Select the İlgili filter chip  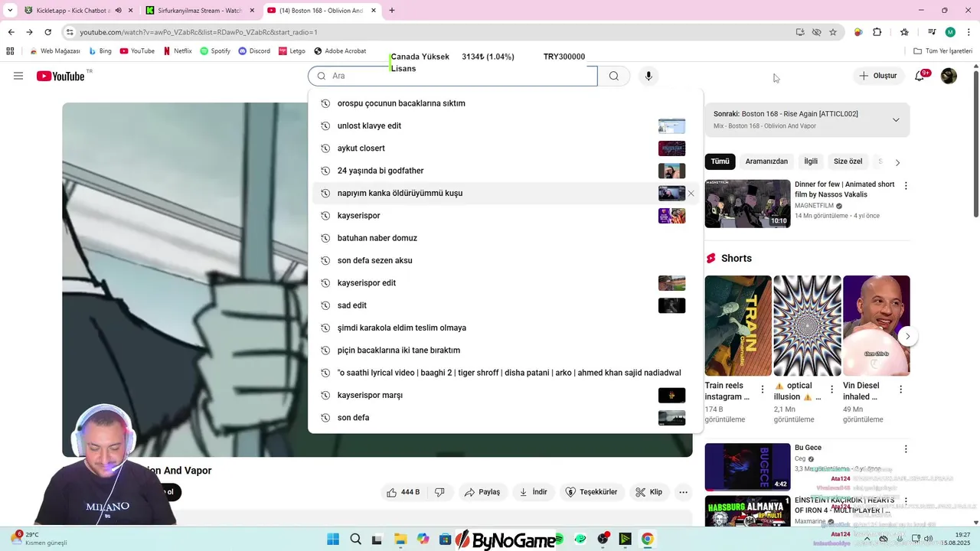[811, 161]
